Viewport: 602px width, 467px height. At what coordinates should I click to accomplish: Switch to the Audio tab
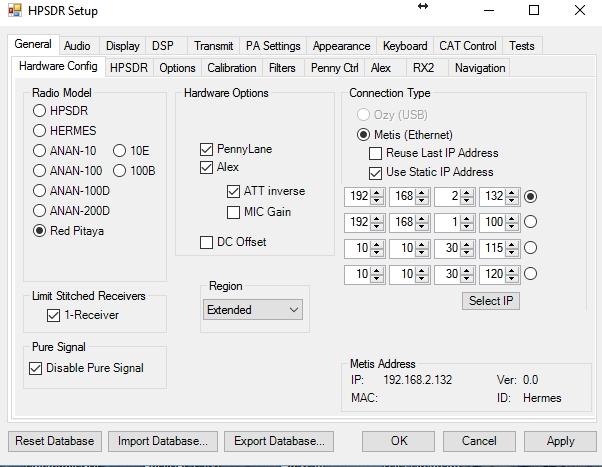pos(77,46)
